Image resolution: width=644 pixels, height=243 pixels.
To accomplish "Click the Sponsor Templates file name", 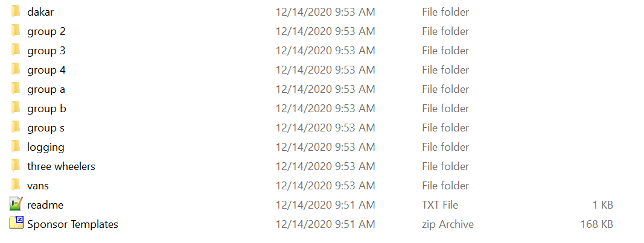I will (72, 224).
